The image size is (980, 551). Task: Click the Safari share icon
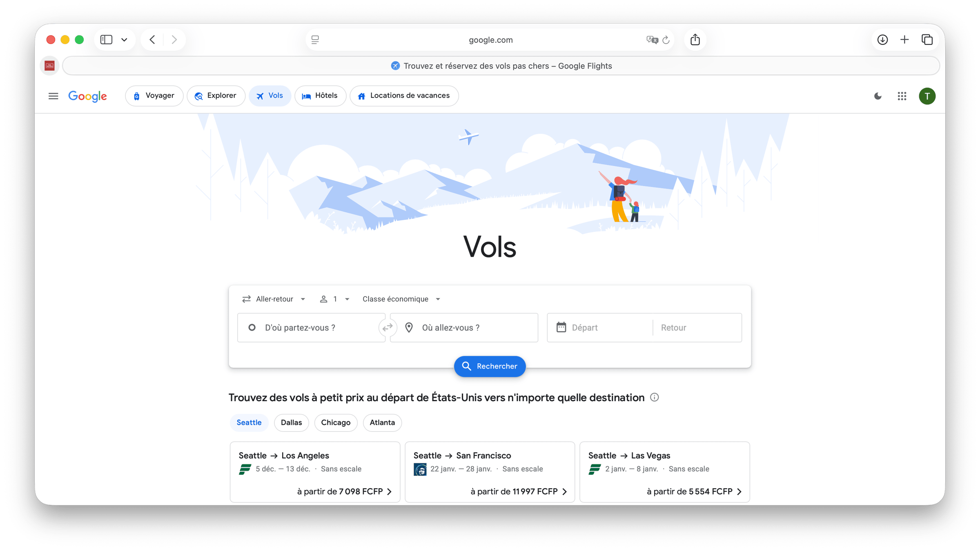(x=695, y=40)
